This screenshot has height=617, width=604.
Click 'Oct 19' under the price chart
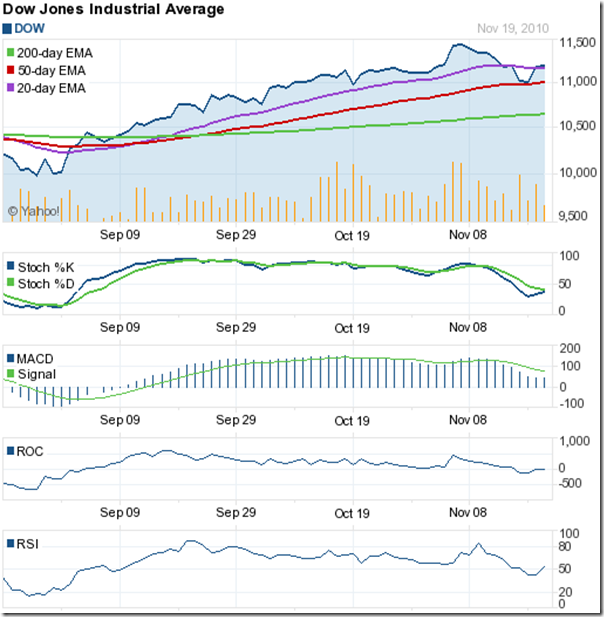click(x=352, y=236)
